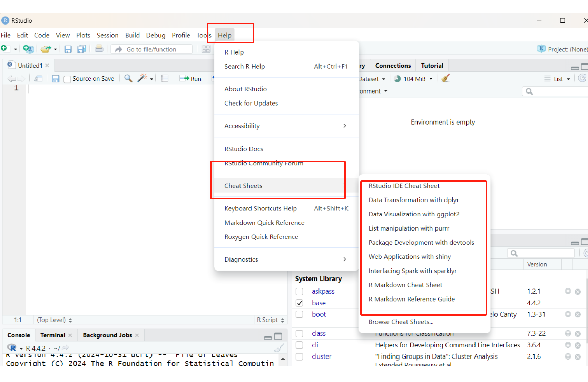Open the Session menu

(108, 35)
